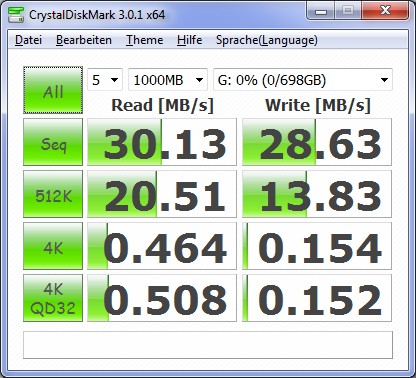The width and height of the screenshot is (416, 378).
Task: Click the empty comment field at bottom
Action: 208,345
